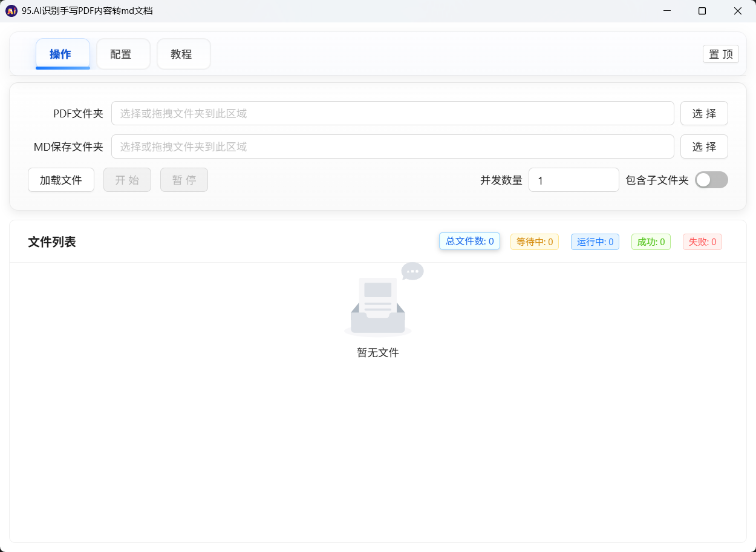Click the chat bubble on the empty file illustration
Screen dimensions: 756x552
(412, 271)
